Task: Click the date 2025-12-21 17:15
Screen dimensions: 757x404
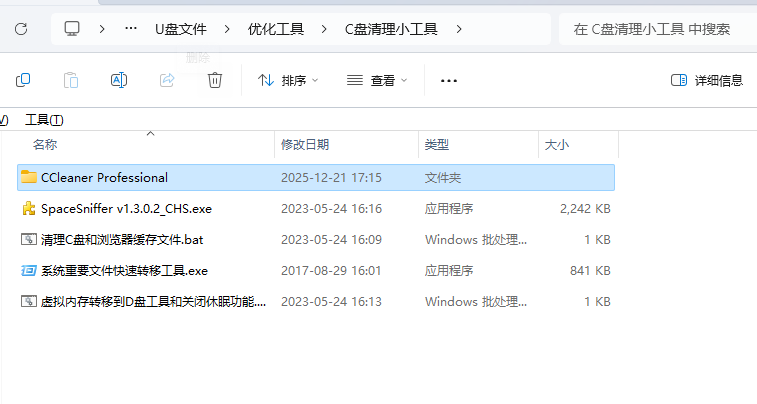Action: tap(331, 178)
